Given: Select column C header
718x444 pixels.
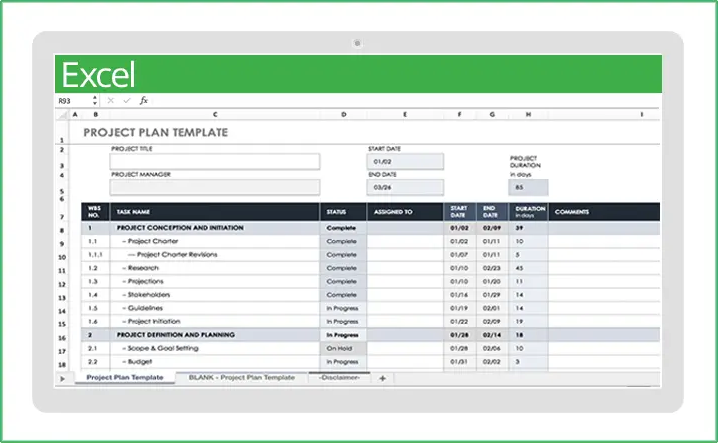Looking at the screenshot, I should coord(215,115).
